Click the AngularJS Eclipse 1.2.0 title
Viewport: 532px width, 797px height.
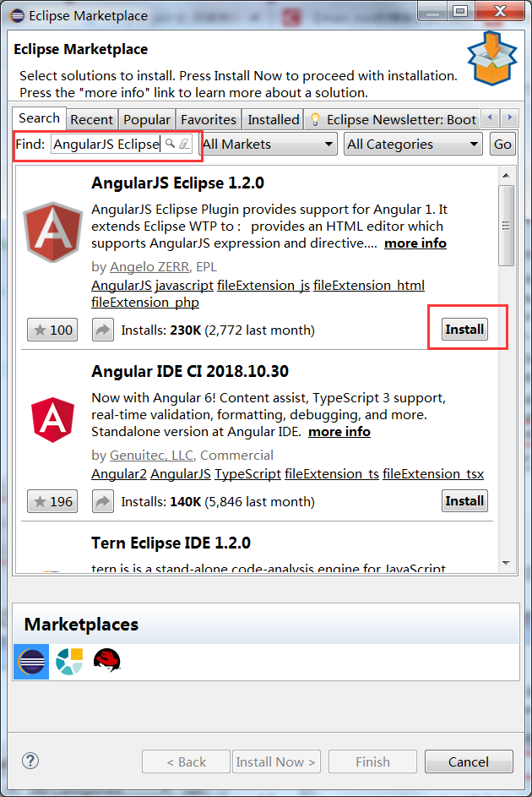point(177,183)
